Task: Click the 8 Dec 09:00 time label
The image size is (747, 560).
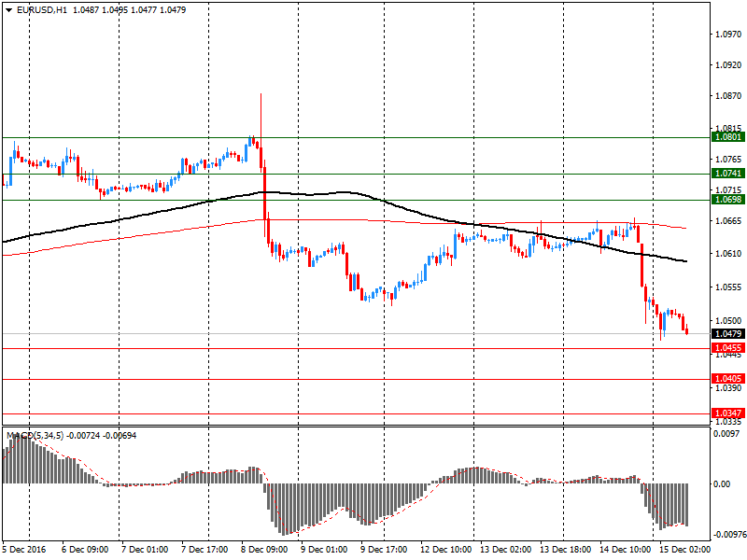Action: coord(264,550)
